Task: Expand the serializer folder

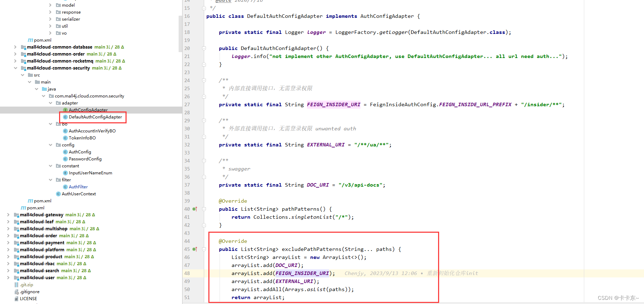Action: pos(50,19)
